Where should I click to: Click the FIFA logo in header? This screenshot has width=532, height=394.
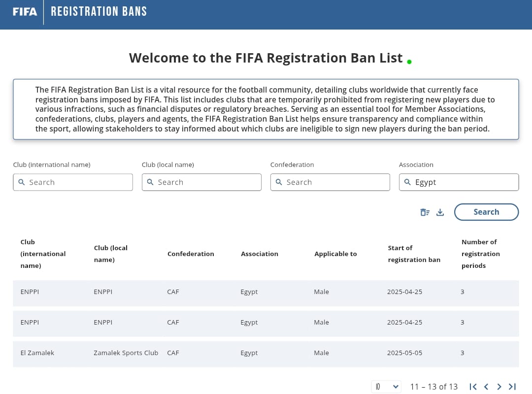(25, 12)
